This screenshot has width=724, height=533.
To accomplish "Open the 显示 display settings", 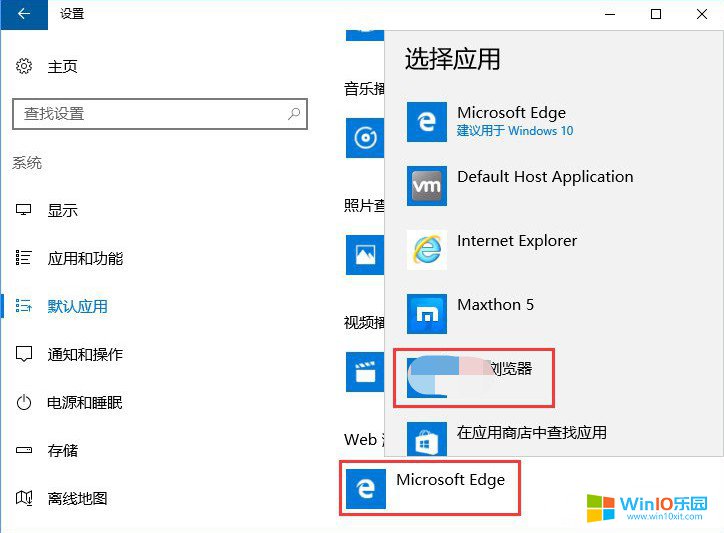I will click(x=62, y=211).
